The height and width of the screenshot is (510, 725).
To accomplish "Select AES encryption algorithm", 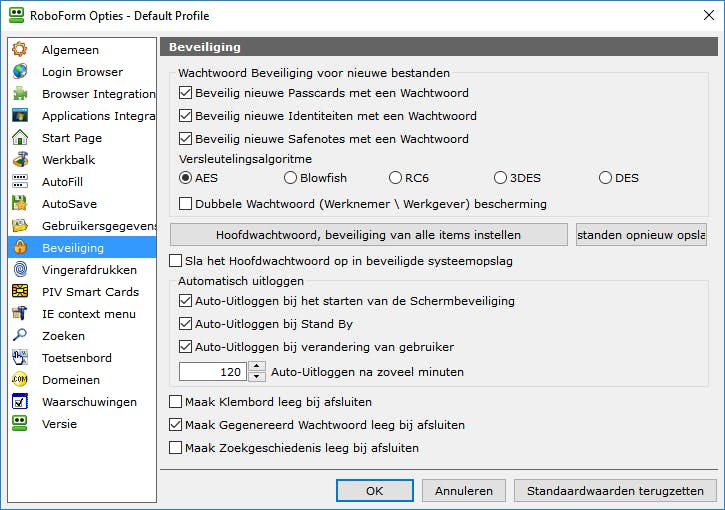I will [x=185, y=178].
